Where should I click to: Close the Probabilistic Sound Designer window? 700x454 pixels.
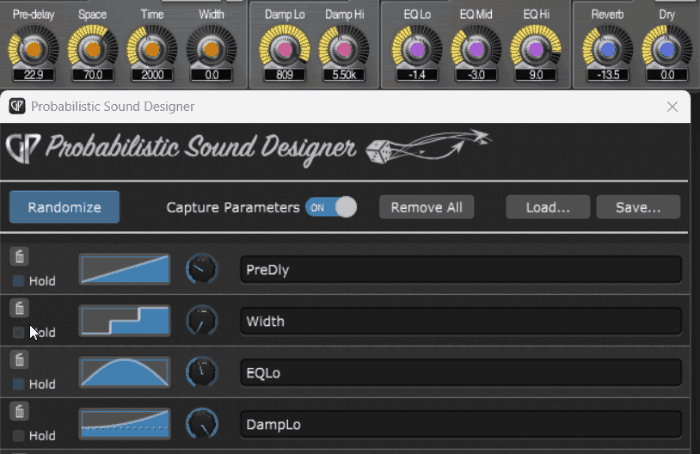click(672, 107)
